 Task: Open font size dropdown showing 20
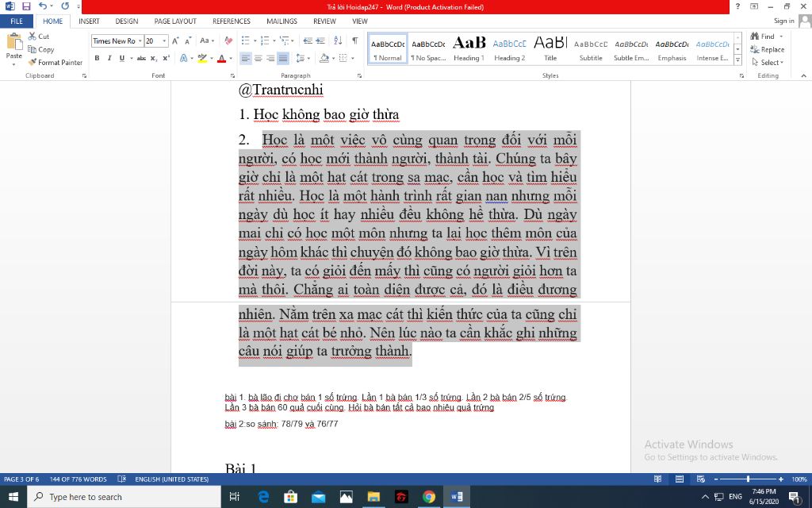[x=164, y=41]
